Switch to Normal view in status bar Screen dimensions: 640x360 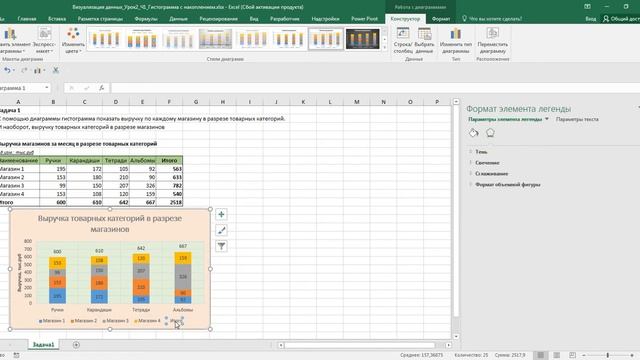coord(540,355)
